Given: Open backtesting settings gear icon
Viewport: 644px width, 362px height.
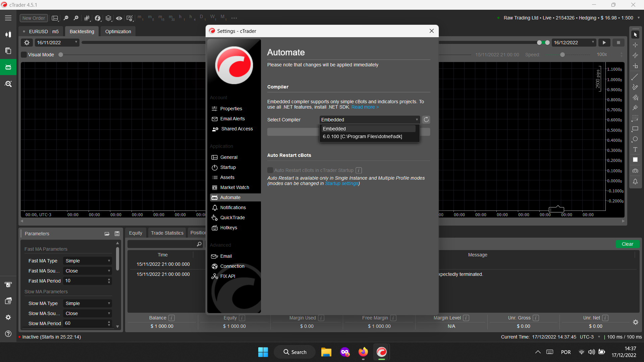Looking at the screenshot, I should coord(27,43).
